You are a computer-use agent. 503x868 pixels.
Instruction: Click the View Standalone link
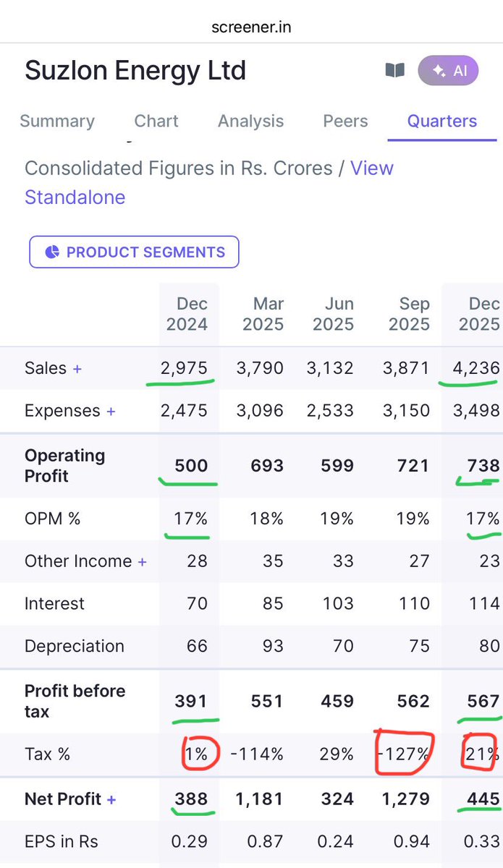(x=209, y=182)
